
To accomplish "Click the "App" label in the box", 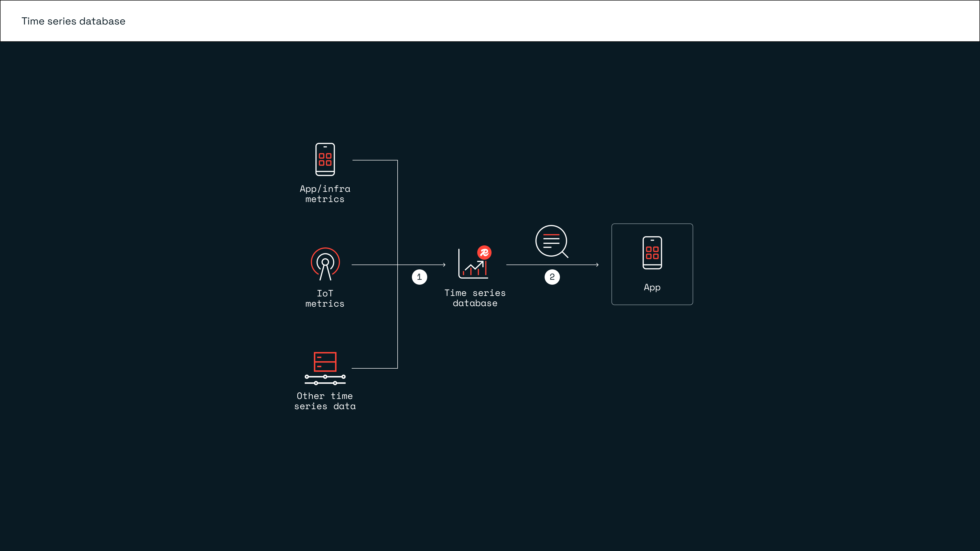I will click(652, 287).
